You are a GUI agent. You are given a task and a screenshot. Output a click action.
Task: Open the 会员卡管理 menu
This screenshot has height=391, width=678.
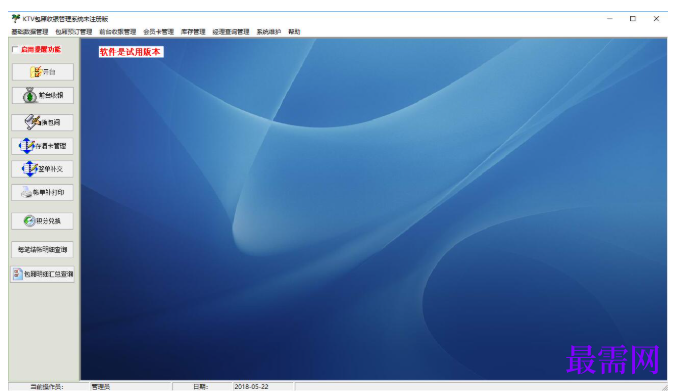tap(158, 32)
